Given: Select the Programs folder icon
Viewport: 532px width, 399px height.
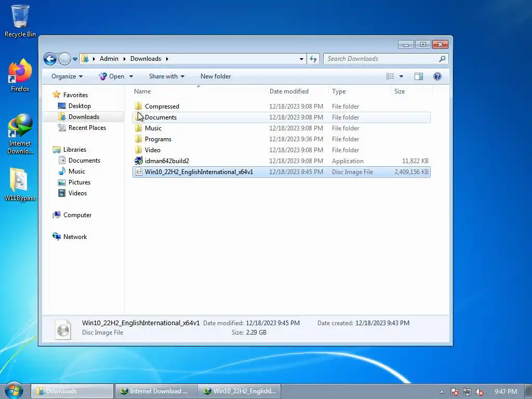Looking at the screenshot, I should pyautogui.click(x=138, y=139).
